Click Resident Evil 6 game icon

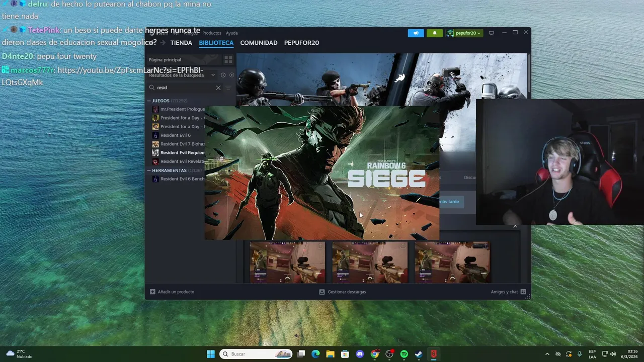click(x=155, y=135)
